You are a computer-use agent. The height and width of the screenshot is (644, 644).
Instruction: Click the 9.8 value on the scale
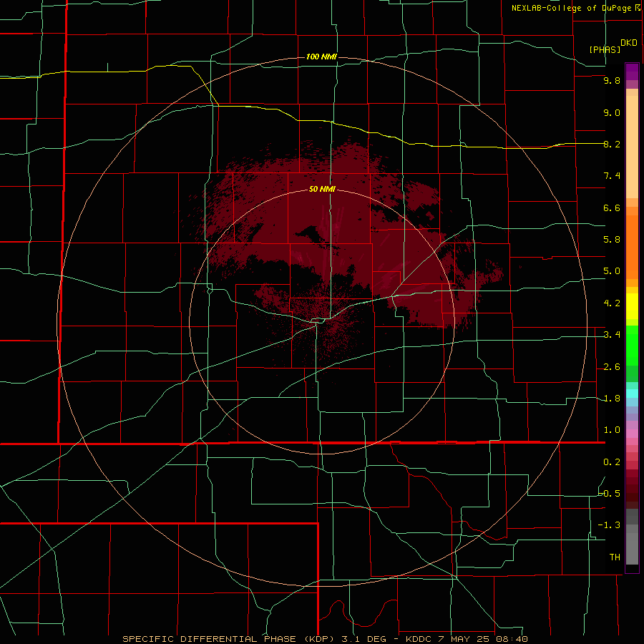612,81
